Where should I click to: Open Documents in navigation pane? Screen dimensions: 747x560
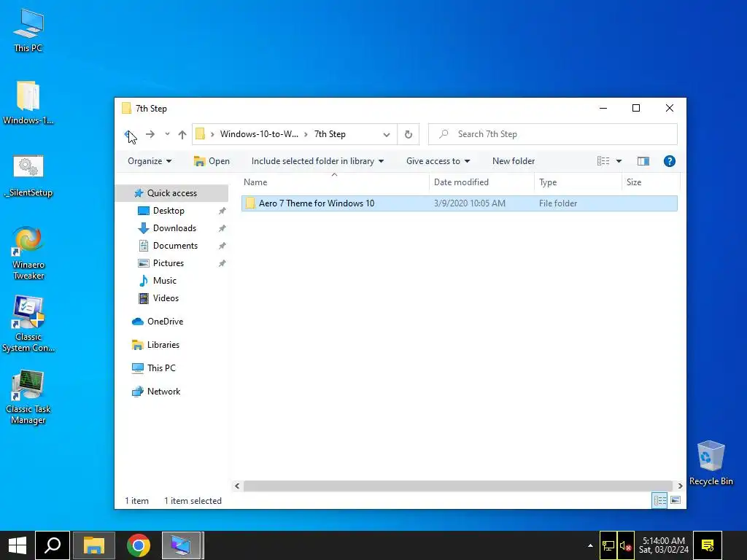coord(175,246)
